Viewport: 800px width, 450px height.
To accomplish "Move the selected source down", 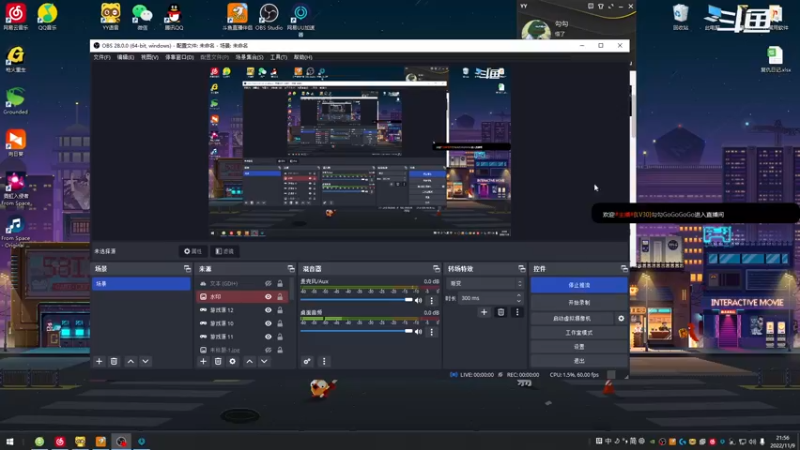I will click(x=264, y=361).
